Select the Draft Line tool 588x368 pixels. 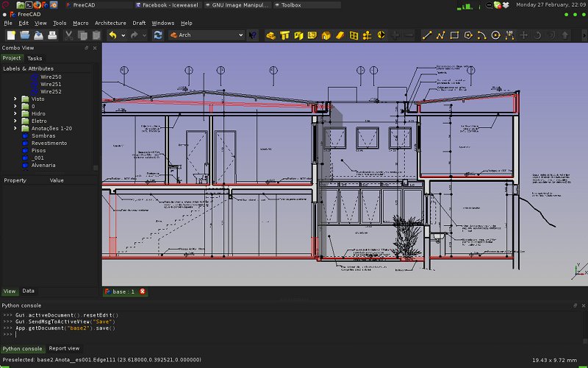pos(427,35)
